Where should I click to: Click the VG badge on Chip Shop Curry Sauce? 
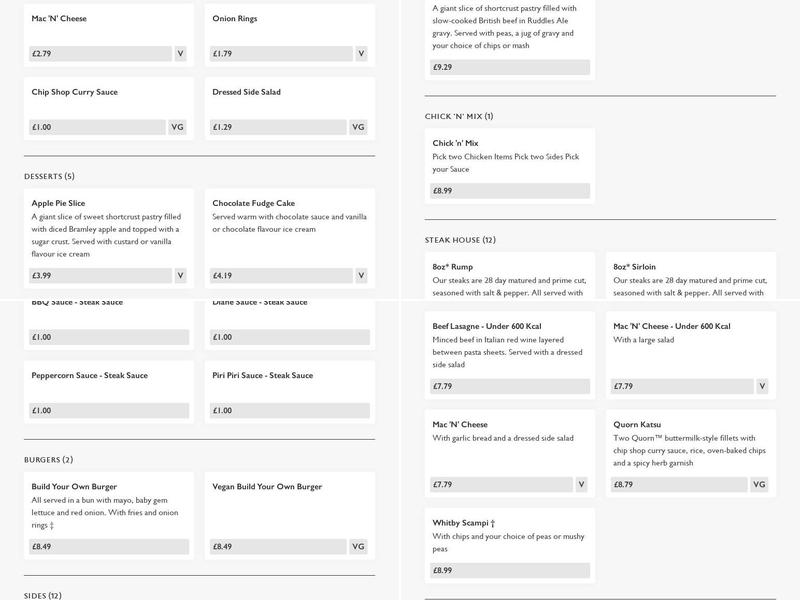(177, 128)
